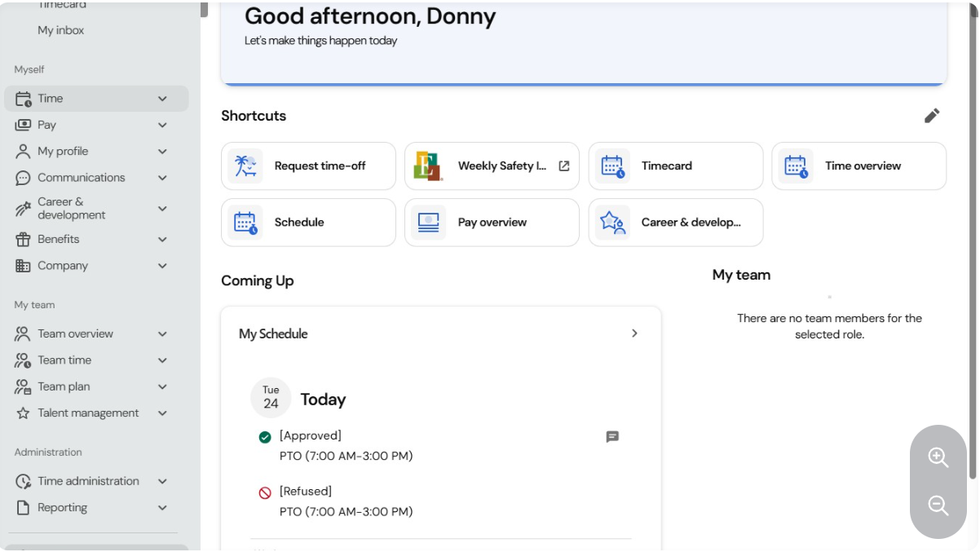Click the palm tree icon on Request time-off
The image size is (980, 552).
[245, 166]
